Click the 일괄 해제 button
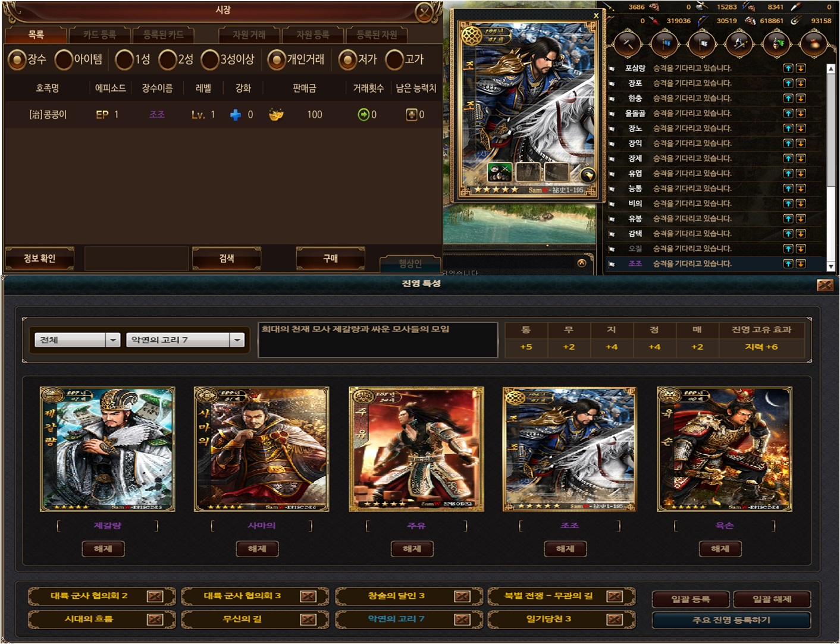The width and height of the screenshot is (840, 644). [x=772, y=599]
